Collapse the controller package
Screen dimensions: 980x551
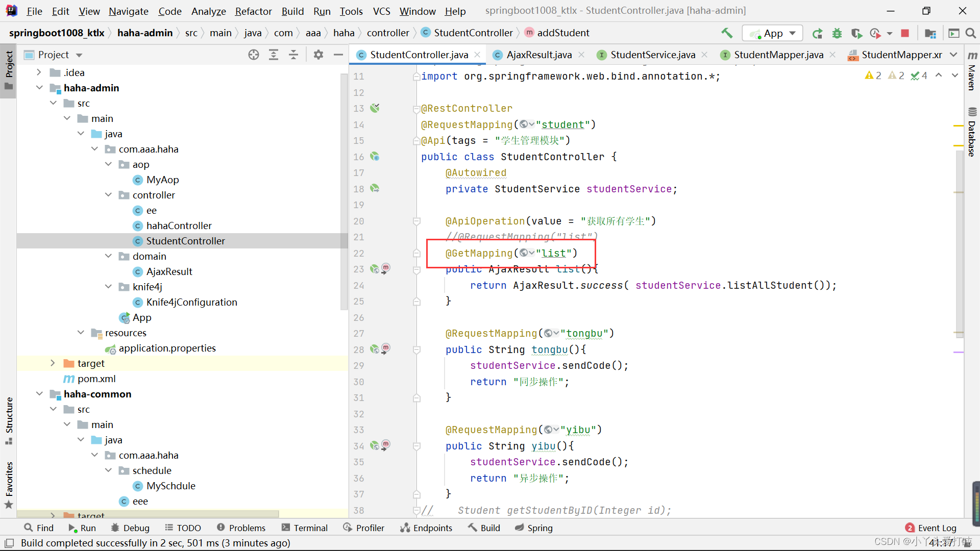click(x=108, y=195)
